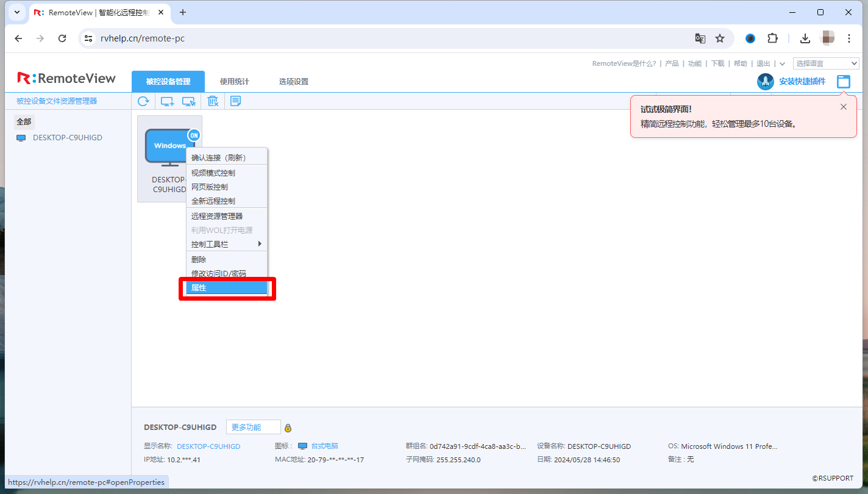Click the trash delete device icon
This screenshot has width=868, height=494.
(x=213, y=101)
